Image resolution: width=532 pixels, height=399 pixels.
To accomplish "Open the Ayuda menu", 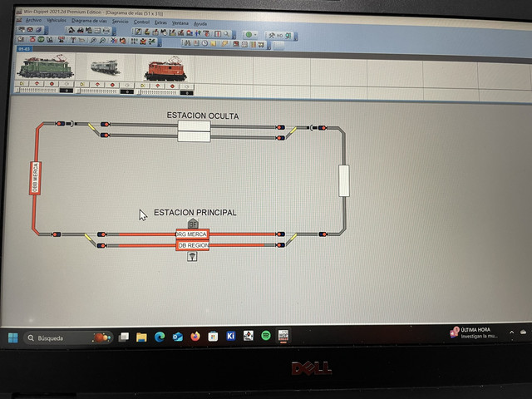I will (x=200, y=24).
